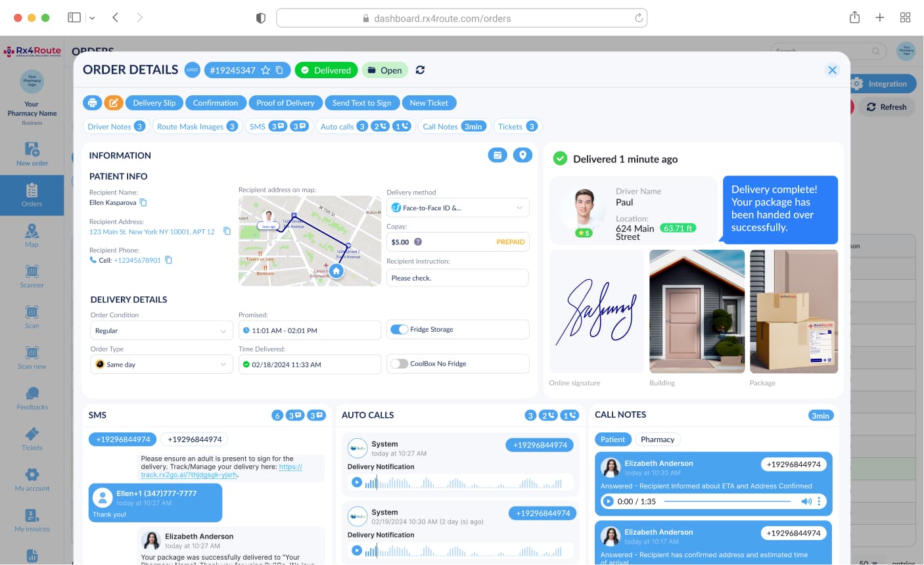Open the calendar icon in Information panel
Screen dimensions: 924x565
(x=497, y=155)
